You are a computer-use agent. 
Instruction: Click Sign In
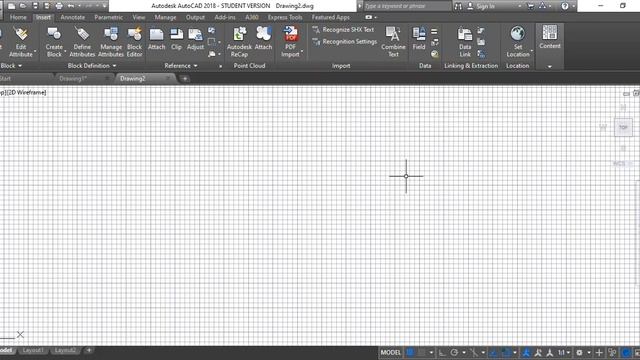pos(485,6)
